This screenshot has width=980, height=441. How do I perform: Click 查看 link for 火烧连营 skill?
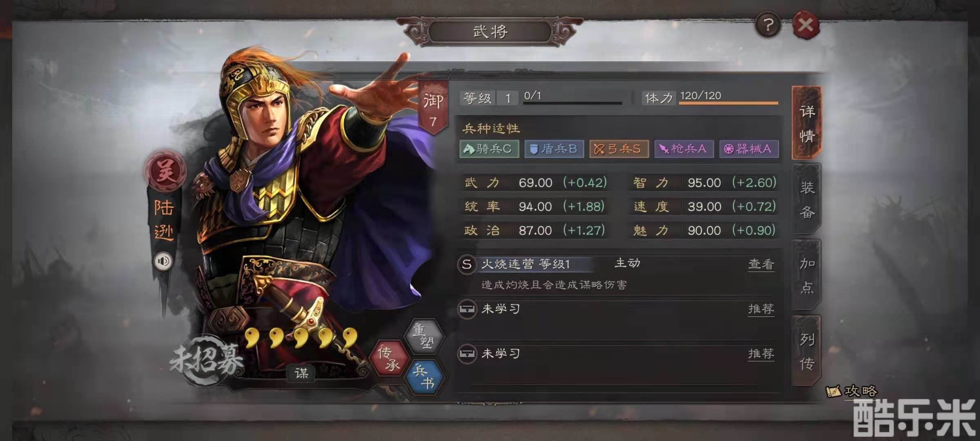coord(761,264)
